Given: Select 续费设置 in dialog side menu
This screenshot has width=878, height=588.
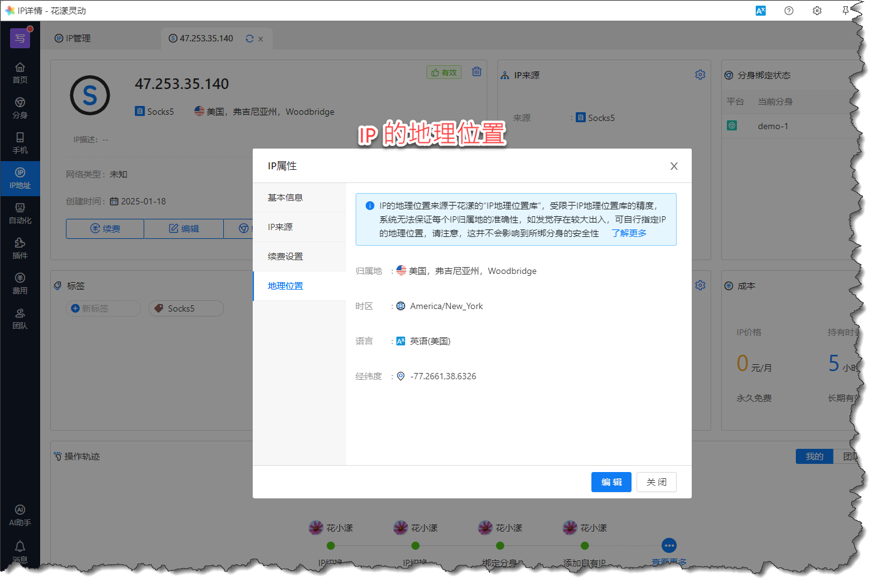Looking at the screenshot, I should (x=285, y=256).
